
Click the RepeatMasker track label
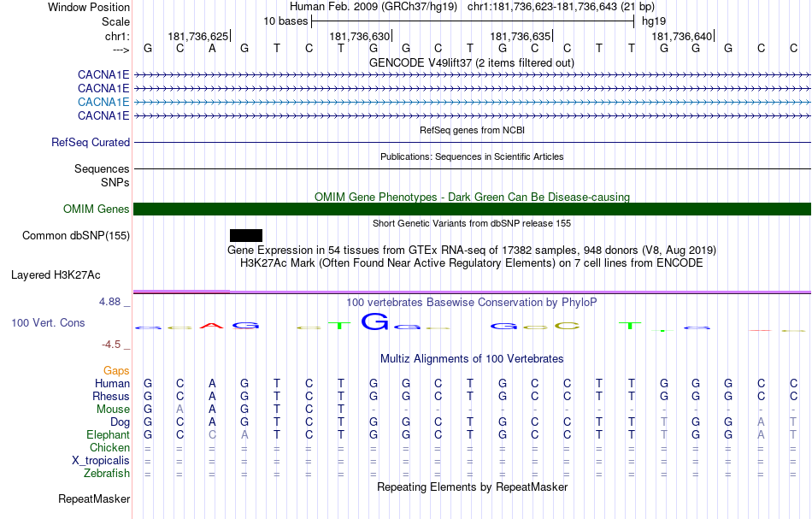[94, 499]
